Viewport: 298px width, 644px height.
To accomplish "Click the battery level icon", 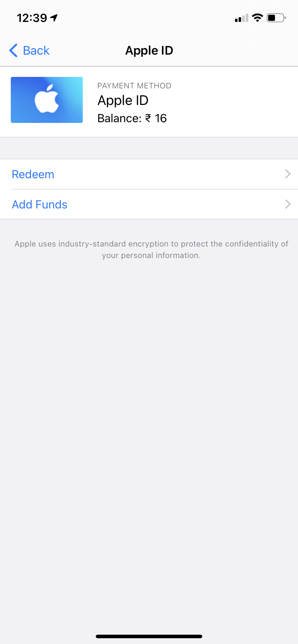I will pyautogui.click(x=276, y=18).
